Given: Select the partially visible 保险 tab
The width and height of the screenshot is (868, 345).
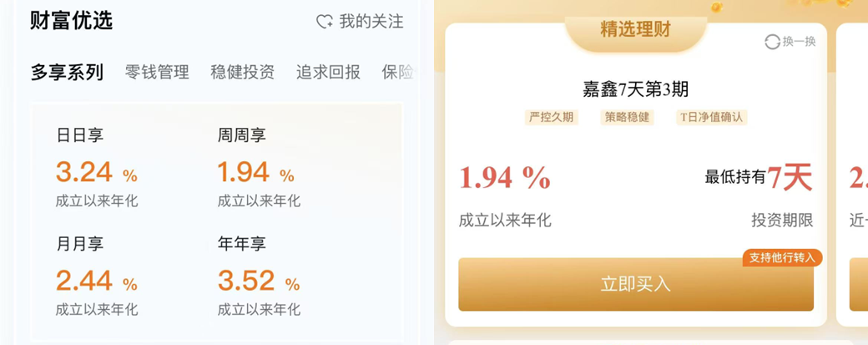Looking at the screenshot, I should [x=397, y=72].
